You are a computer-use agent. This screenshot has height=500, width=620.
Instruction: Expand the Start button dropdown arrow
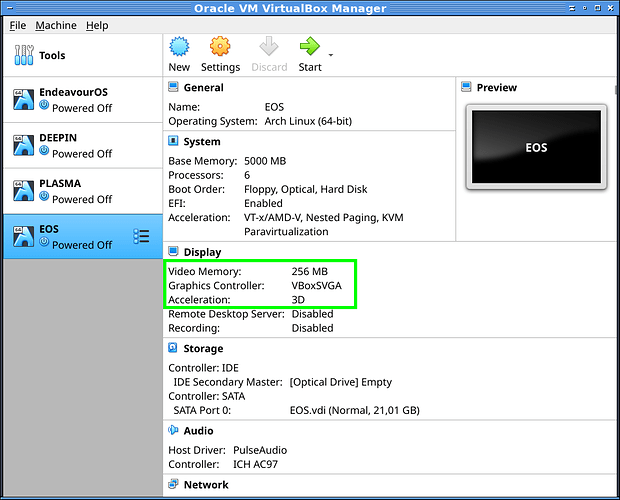click(x=331, y=54)
